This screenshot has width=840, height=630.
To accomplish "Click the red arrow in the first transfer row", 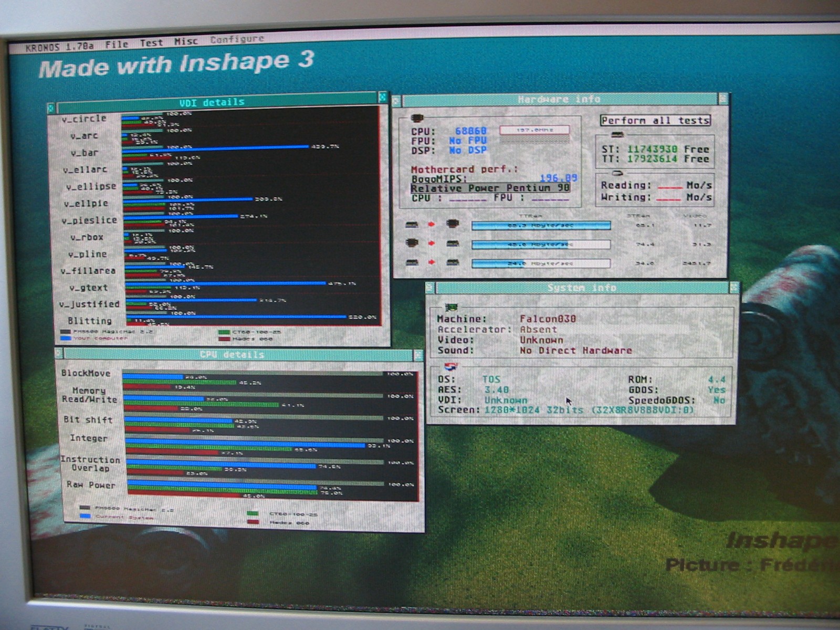I will [x=432, y=225].
